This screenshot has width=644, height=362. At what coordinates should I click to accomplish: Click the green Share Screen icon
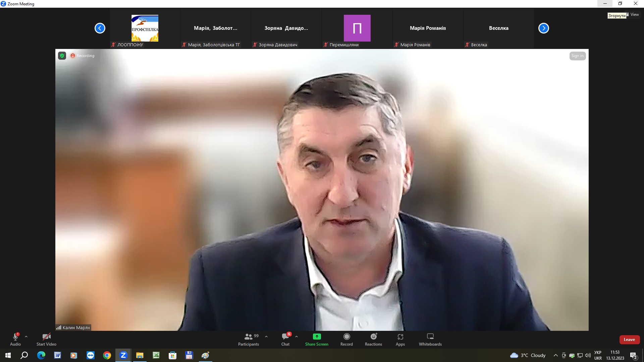317,337
